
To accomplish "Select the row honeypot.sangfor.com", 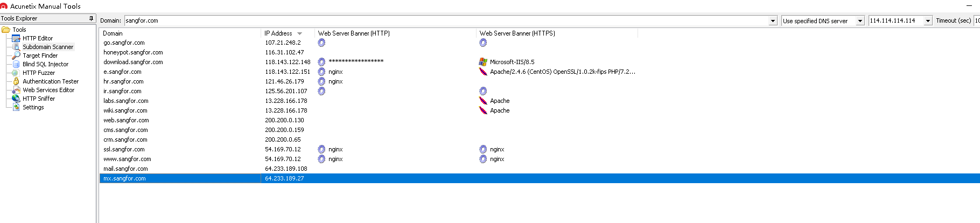I will (x=540, y=52).
